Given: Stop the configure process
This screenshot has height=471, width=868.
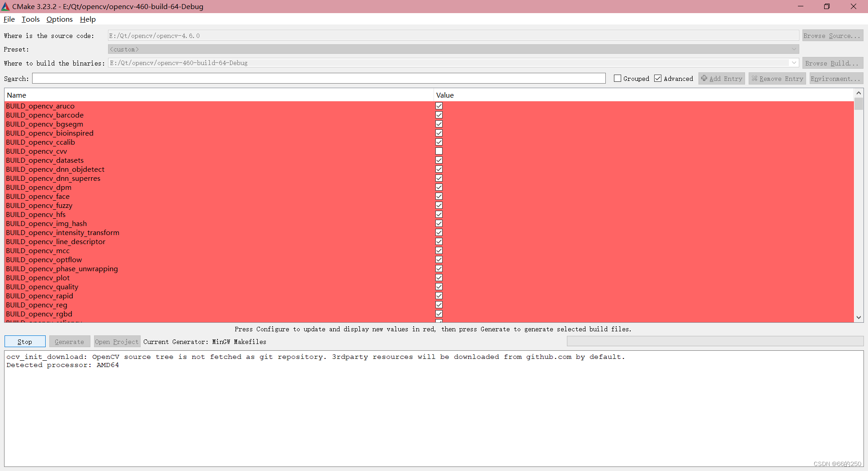Looking at the screenshot, I should [25, 342].
